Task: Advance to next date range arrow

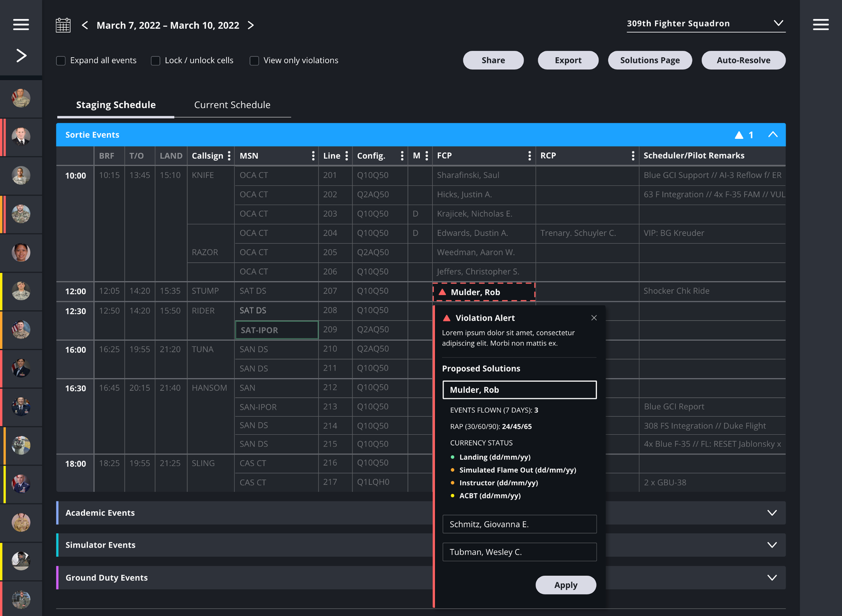Action: click(251, 25)
